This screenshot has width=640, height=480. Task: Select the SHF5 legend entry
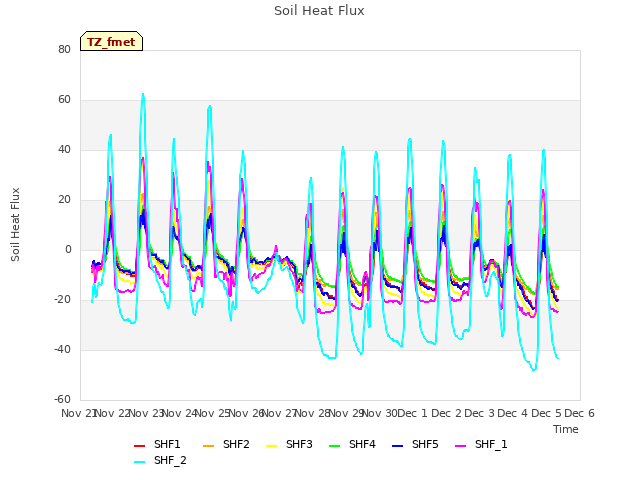pos(415,444)
